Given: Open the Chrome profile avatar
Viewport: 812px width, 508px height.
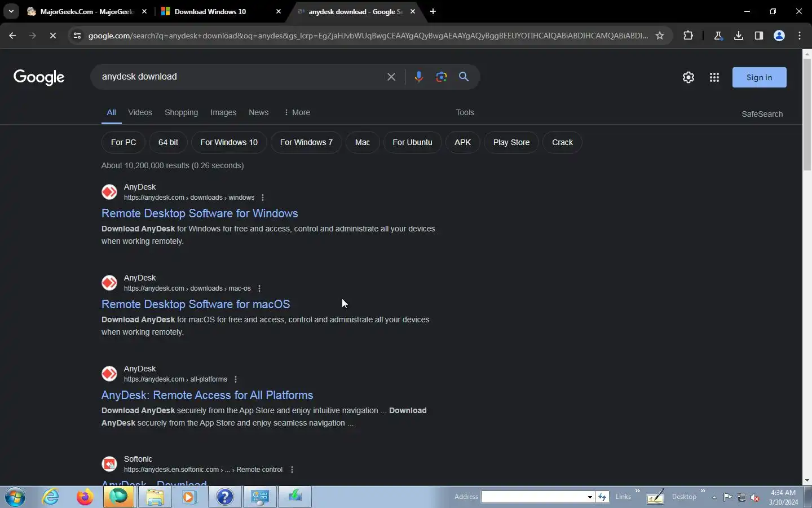Looking at the screenshot, I should (779, 36).
